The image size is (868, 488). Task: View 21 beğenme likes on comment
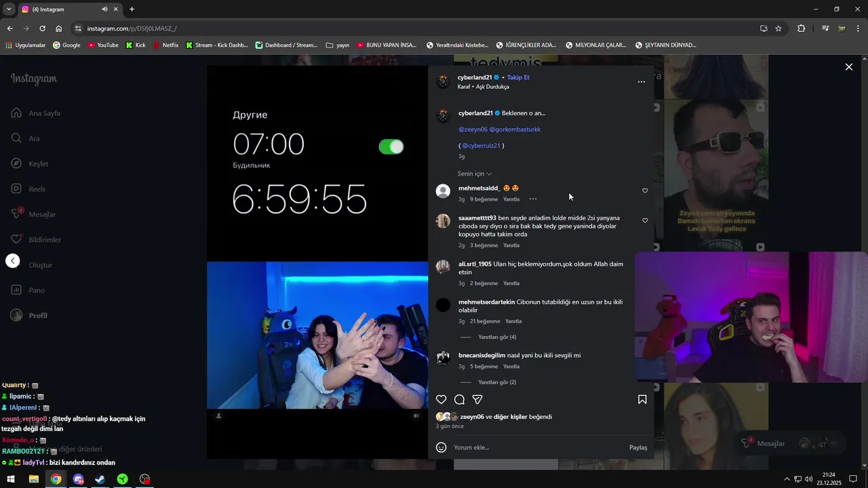coord(485,321)
